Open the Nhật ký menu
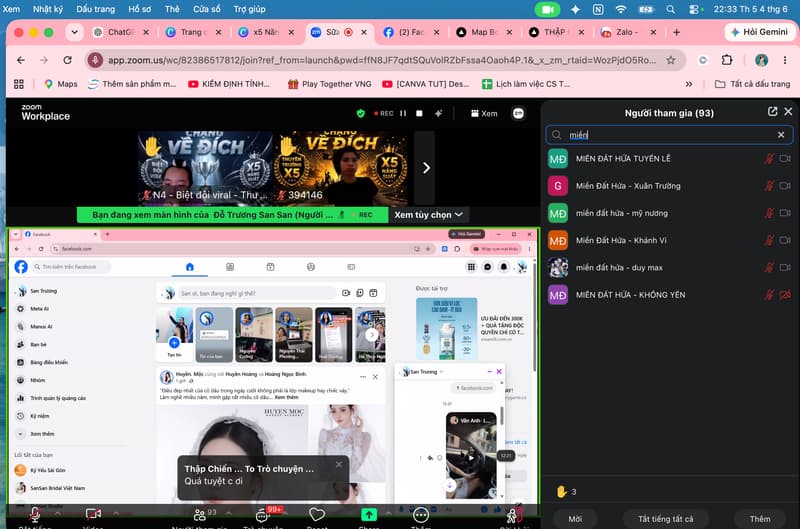 48,9
